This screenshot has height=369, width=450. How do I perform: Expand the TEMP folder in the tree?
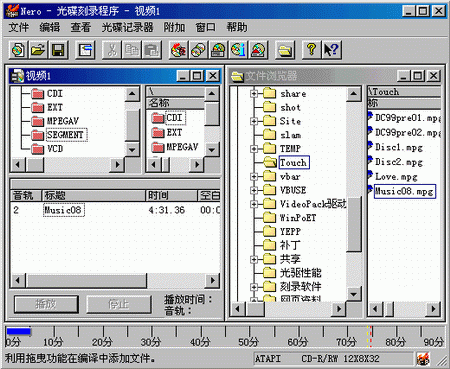[254, 149]
